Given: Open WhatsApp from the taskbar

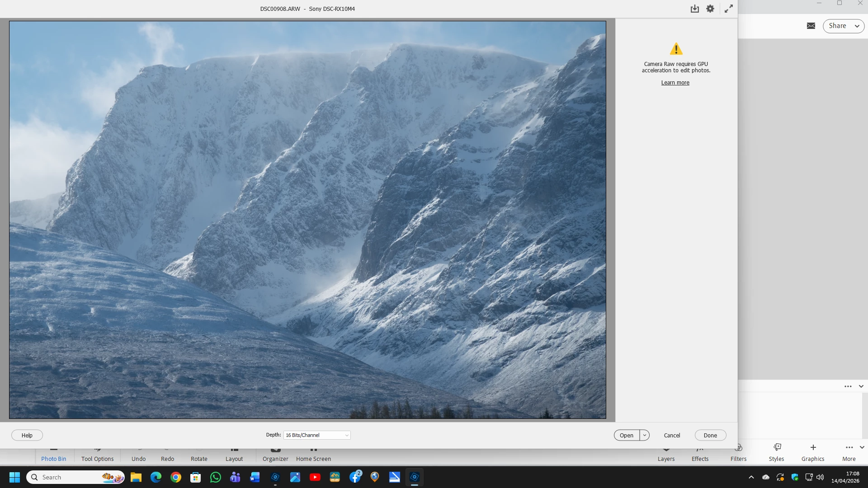Looking at the screenshot, I should click(x=216, y=477).
